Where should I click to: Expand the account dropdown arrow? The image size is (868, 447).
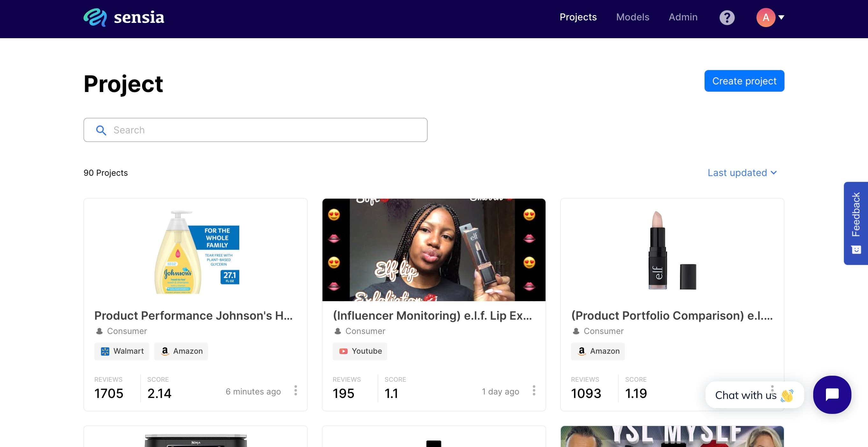coord(781,18)
